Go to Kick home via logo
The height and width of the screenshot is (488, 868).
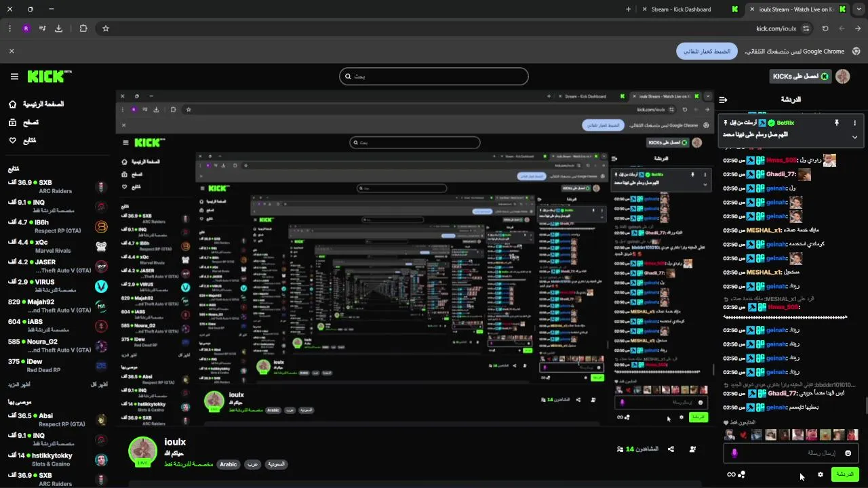coord(50,77)
